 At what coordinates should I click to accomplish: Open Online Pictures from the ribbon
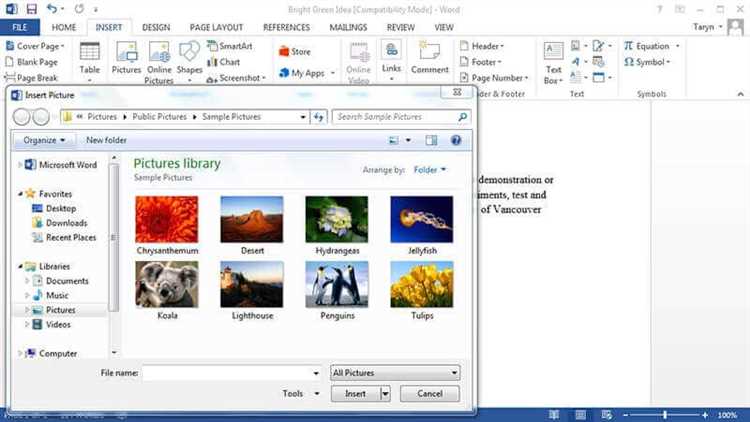coord(159,58)
